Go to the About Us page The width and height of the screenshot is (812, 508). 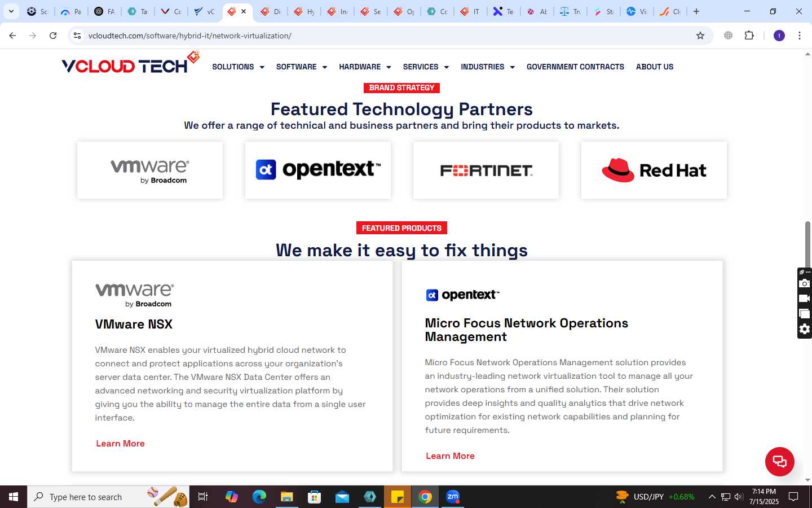point(655,67)
